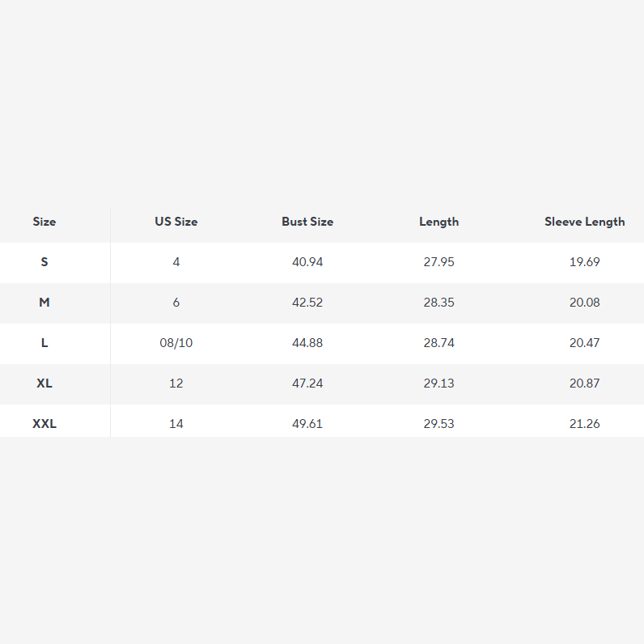Click US size 08/10 cell
Image resolution: width=644 pixels, height=644 pixels.
pos(176,343)
